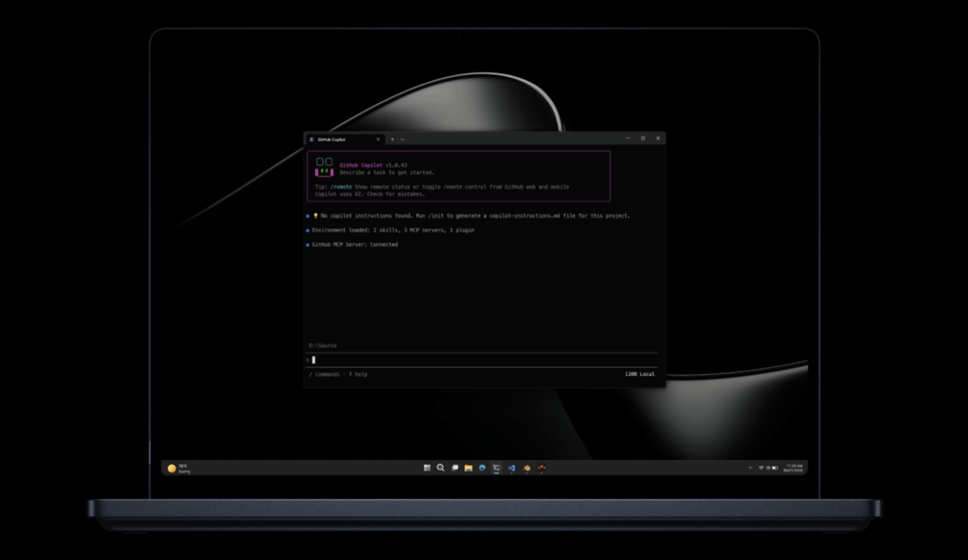
Task: Click the lightbulb icon in instructions message
Action: (316, 216)
